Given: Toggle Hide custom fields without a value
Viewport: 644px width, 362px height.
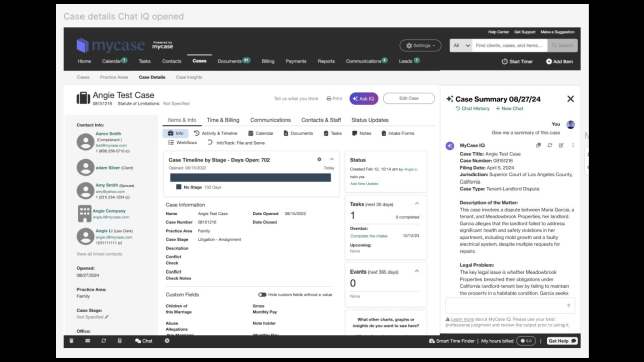Looking at the screenshot, I should [x=262, y=295].
